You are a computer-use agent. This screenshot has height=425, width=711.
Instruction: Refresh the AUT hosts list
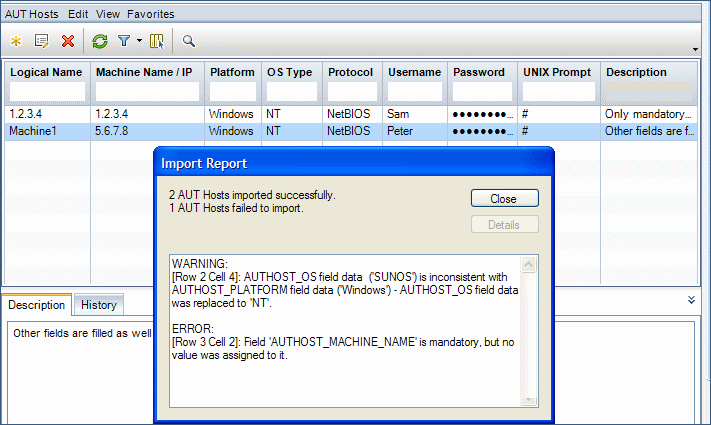100,41
